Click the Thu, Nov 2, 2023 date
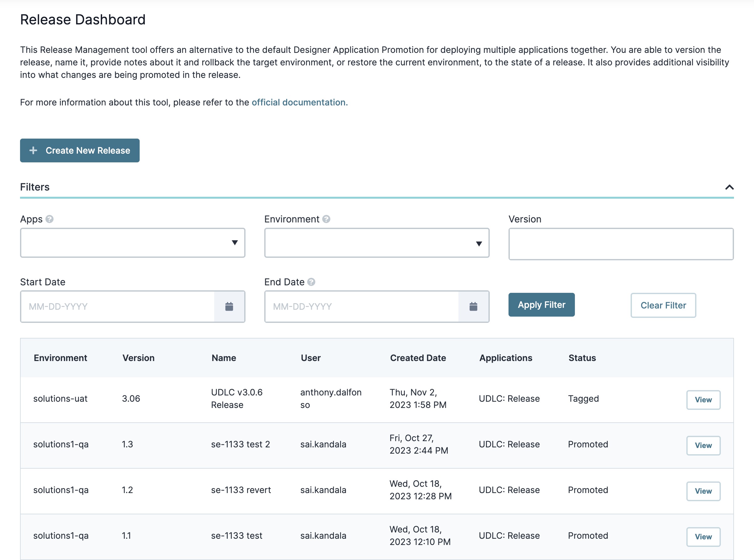The height and width of the screenshot is (560, 754). click(418, 399)
